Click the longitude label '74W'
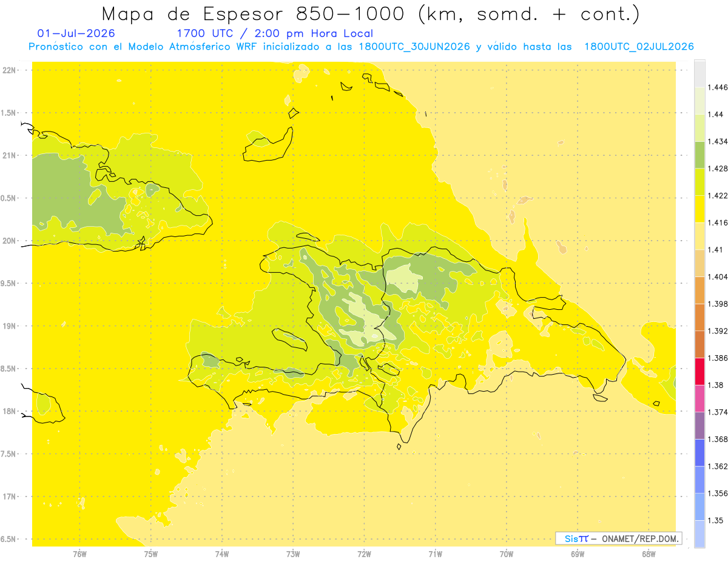The width and height of the screenshot is (728, 562). point(222,554)
